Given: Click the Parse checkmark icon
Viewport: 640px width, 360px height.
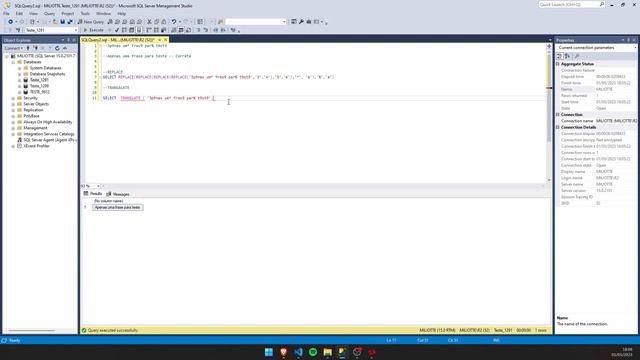Looking at the screenshot, I should [117, 30].
